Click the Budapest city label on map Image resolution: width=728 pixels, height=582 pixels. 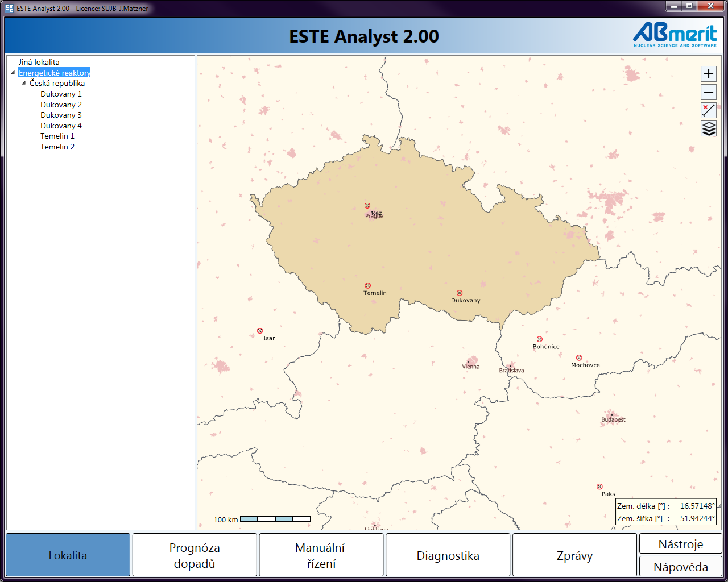(613, 419)
